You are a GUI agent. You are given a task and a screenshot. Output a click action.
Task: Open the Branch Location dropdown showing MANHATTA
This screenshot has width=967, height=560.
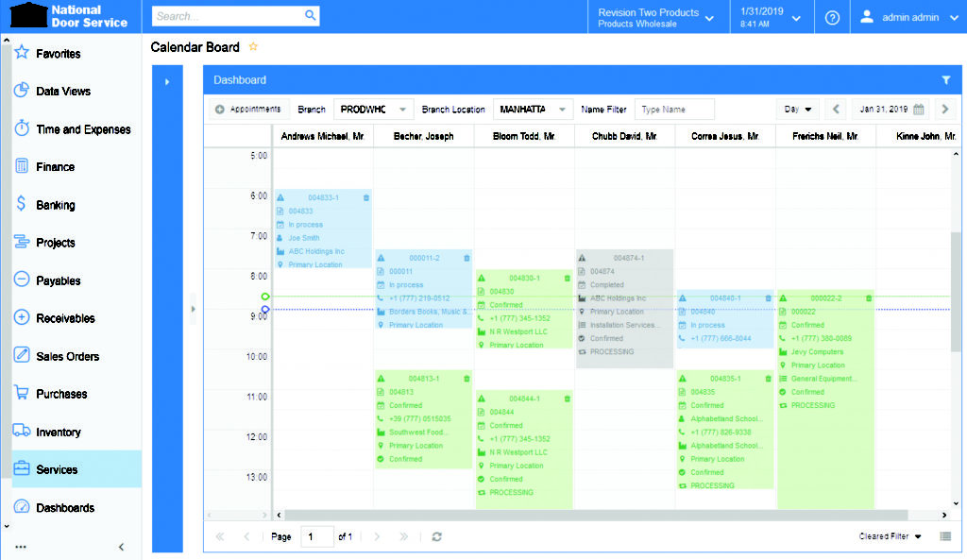[534, 109]
